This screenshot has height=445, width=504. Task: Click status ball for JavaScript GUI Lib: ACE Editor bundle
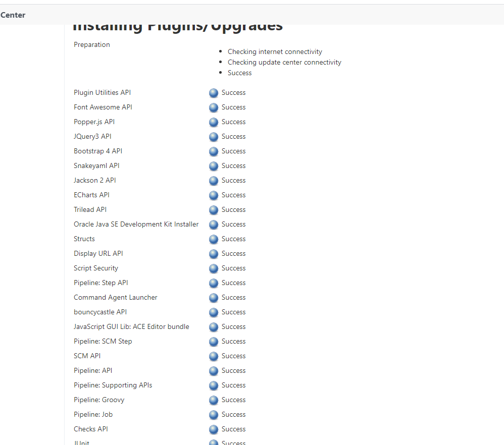click(214, 327)
